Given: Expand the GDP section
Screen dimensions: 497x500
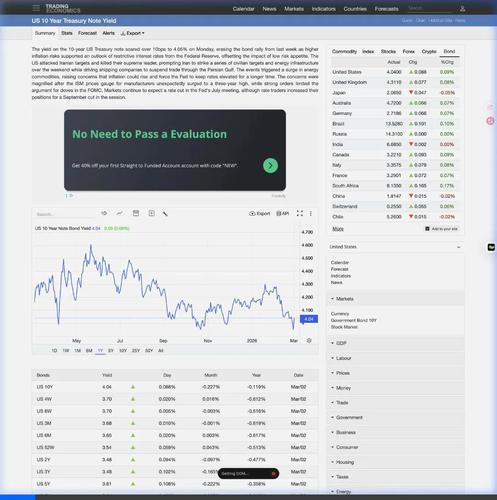Looking at the screenshot, I should point(395,343).
